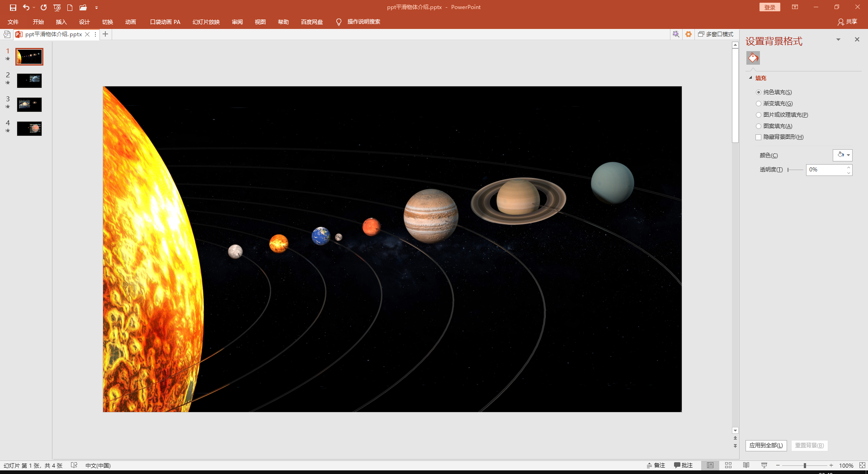Select slide 1 thumbnail
This screenshot has height=474, width=868.
click(29, 57)
